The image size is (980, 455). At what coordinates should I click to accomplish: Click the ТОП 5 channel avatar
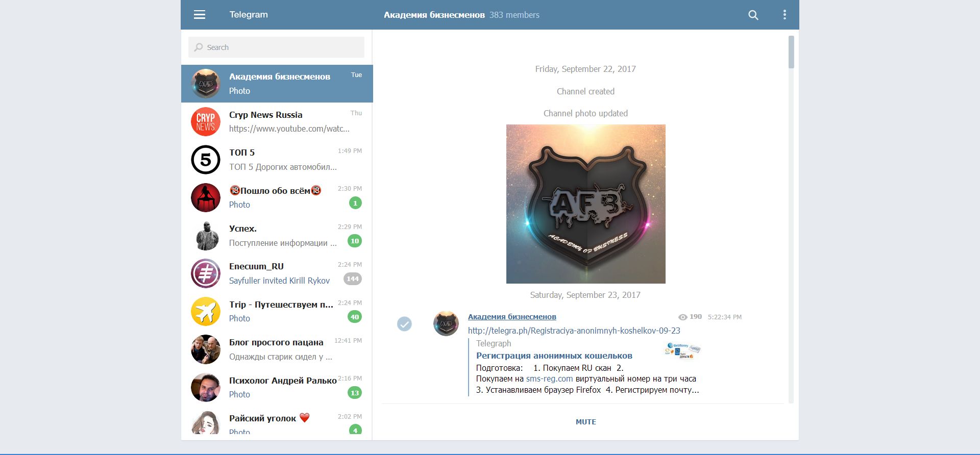point(205,160)
